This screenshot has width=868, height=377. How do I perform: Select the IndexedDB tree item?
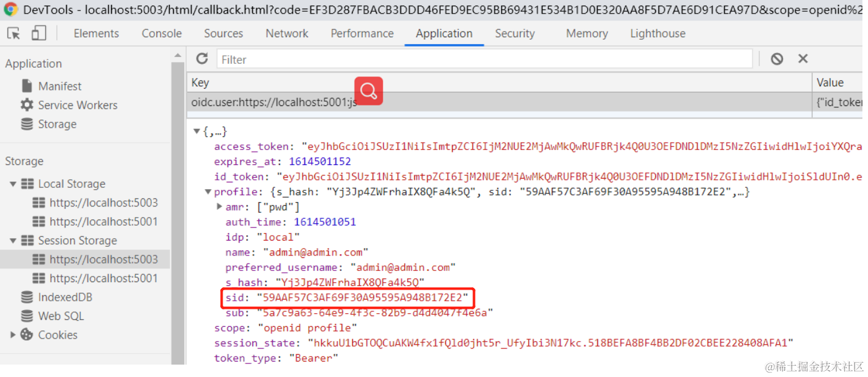coord(65,297)
